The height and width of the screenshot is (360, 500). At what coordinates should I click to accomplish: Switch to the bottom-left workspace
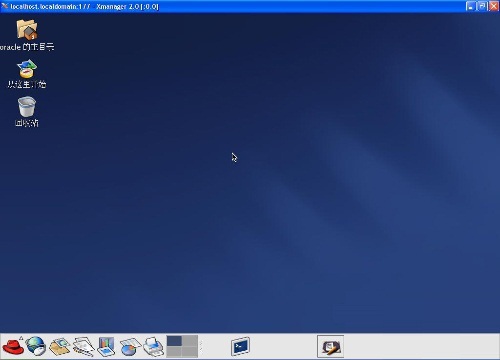[174, 352]
